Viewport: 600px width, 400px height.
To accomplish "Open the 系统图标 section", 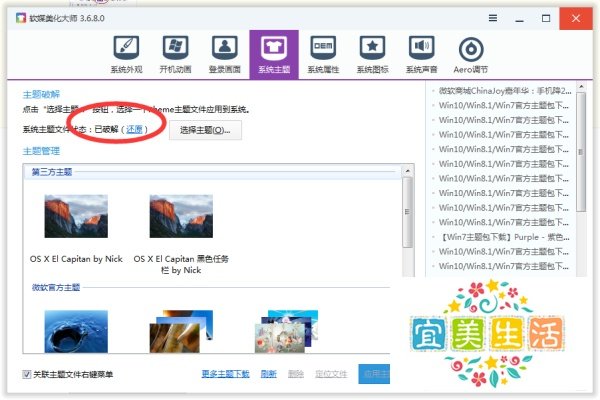I will click(372, 55).
